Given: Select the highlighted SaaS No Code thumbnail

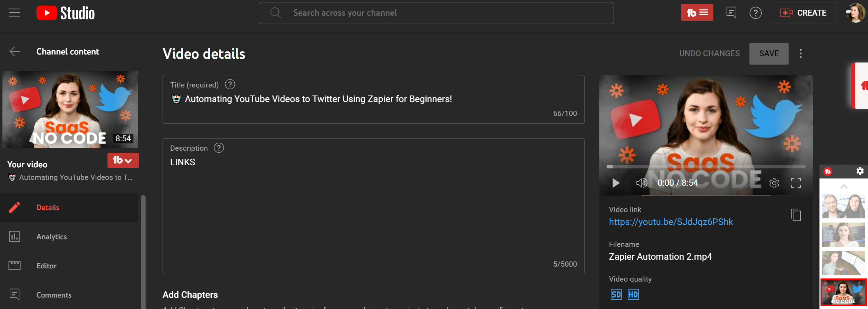Looking at the screenshot, I should click(x=844, y=292).
